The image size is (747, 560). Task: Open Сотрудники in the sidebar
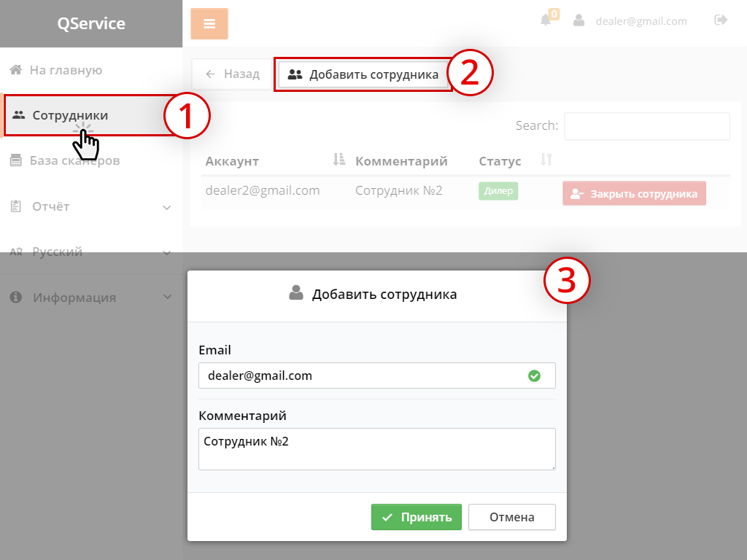(x=71, y=115)
